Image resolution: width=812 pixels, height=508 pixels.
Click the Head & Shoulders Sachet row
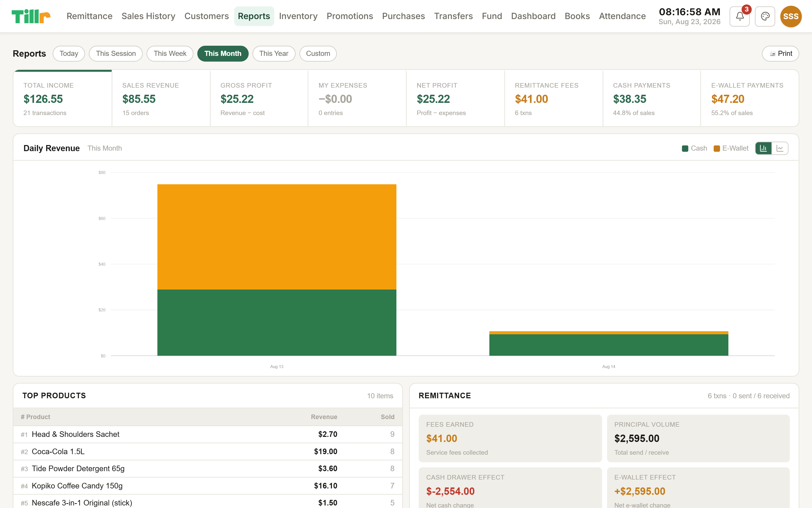point(208,434)
